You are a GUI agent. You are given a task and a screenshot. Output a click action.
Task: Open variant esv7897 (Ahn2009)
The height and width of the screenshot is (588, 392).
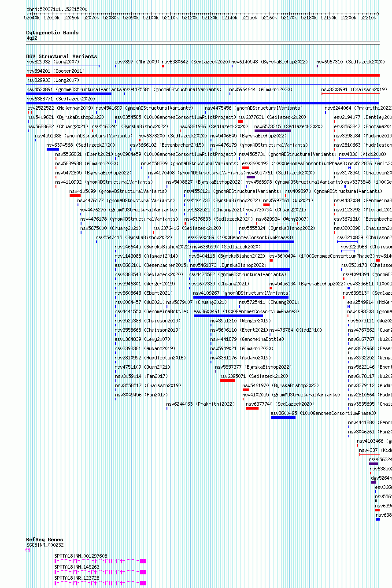click(x=137, y=62)
